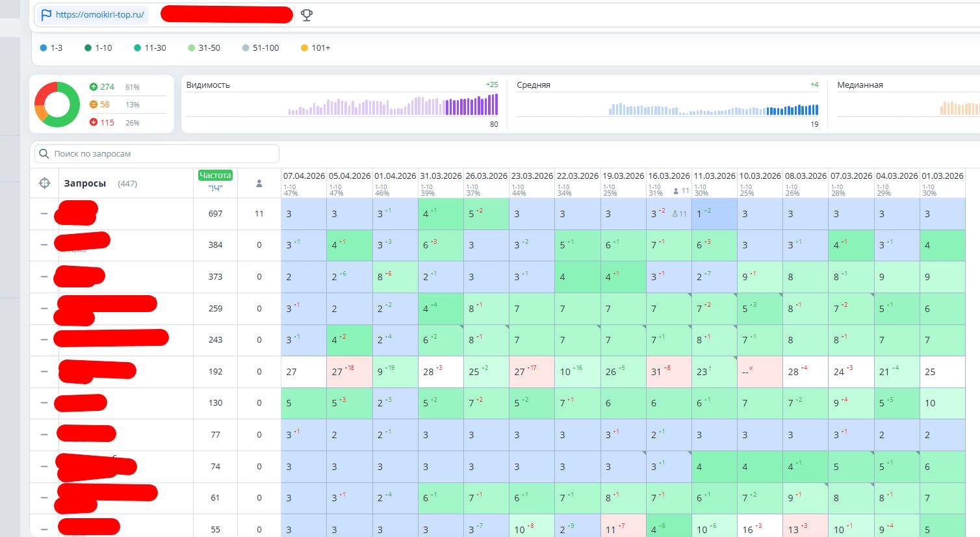Toggle the light green 31-50 legend filter
Image resolution: width=980 pixels, height=537 pixels.
point(204,47)
